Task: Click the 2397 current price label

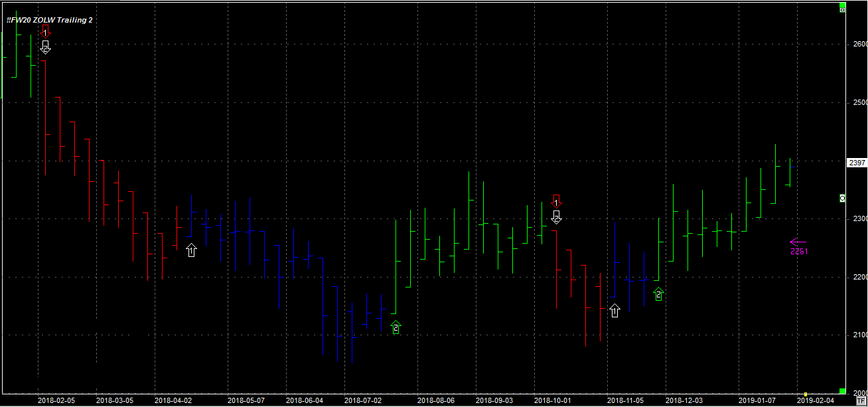Action: pos(856,163)
